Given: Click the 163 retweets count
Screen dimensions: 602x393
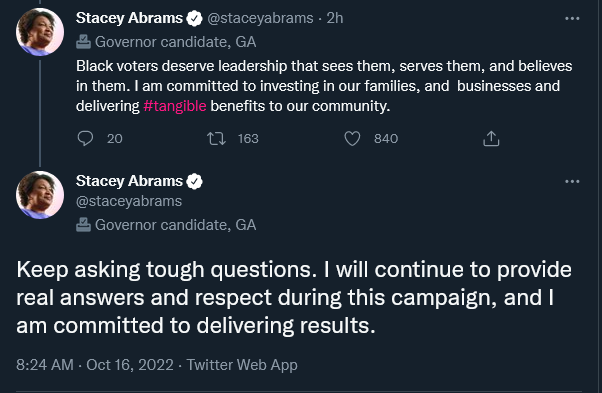Looking at the screenshot, I should (x=248, y=139).
